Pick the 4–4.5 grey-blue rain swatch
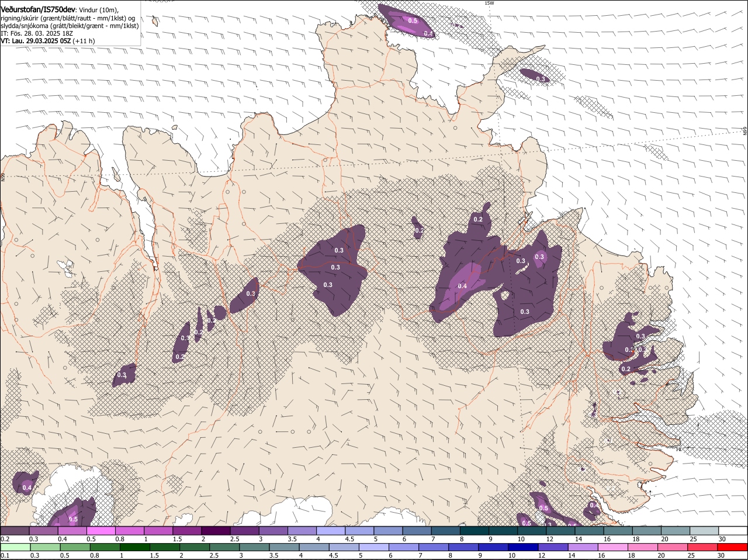Screen dimensions: 748x560 [314, 547]
